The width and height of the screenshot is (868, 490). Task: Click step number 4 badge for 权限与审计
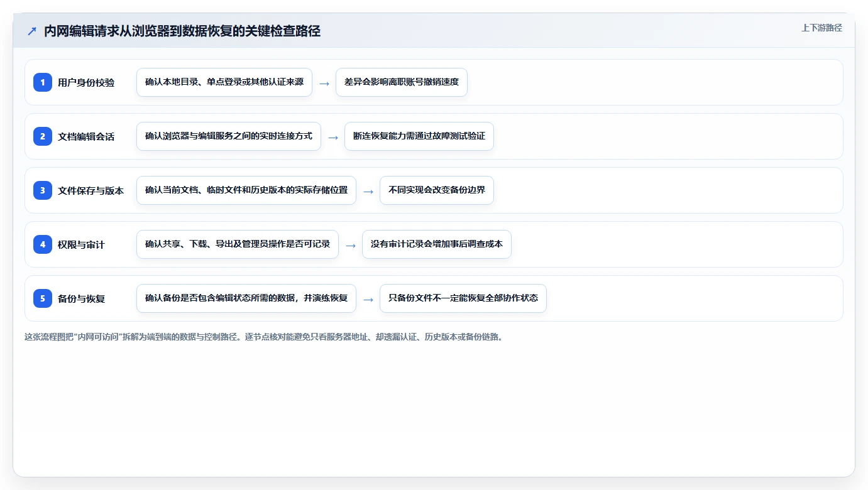43,244
